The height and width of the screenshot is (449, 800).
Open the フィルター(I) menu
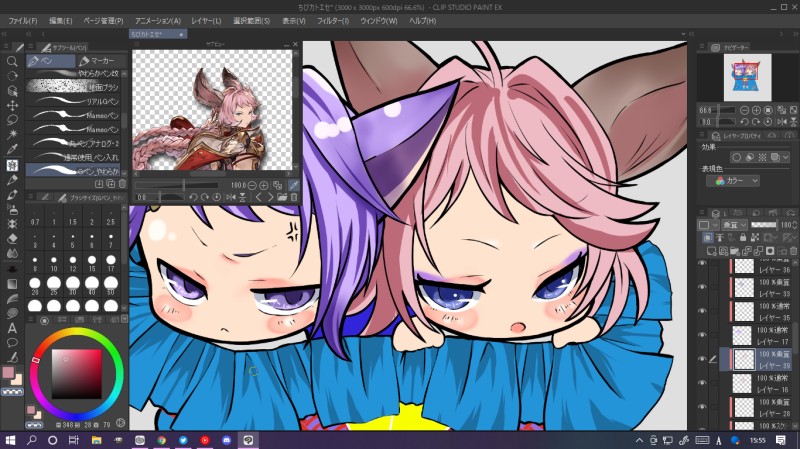pos(333,21)
